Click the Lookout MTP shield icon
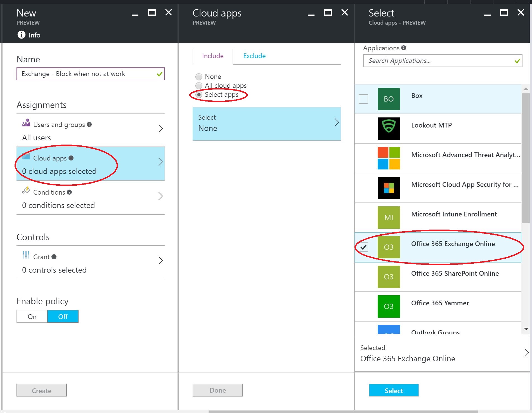The height and width of the screenshot is (413, 532). pyautogui.click(x=389, y=129)
